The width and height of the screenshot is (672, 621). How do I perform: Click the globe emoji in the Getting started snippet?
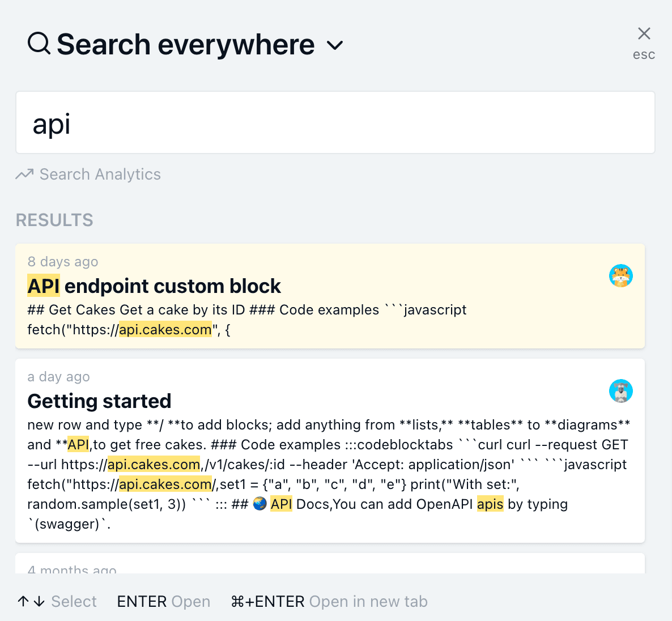260,503
